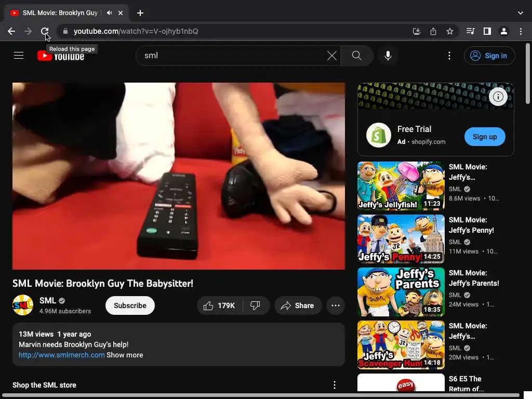Click SML Movie: Jeffy's Parents! title
Screen dimensions: 532x399
pyautogui.click(x=474, y=278)
